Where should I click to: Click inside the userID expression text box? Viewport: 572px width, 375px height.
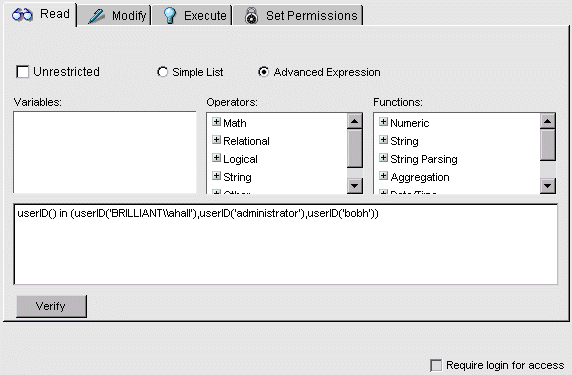point(286,244)
